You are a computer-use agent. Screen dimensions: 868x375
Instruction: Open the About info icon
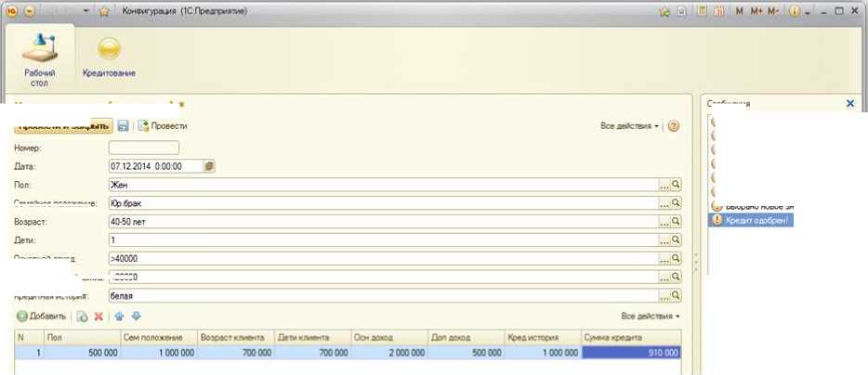(795, 12)
